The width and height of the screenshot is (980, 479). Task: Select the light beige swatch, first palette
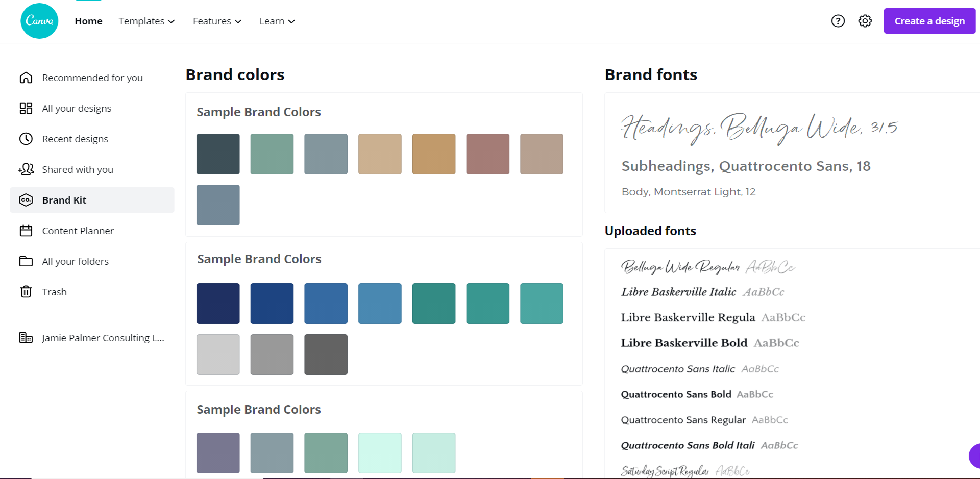pyautogui.click(x=380, y=154)
